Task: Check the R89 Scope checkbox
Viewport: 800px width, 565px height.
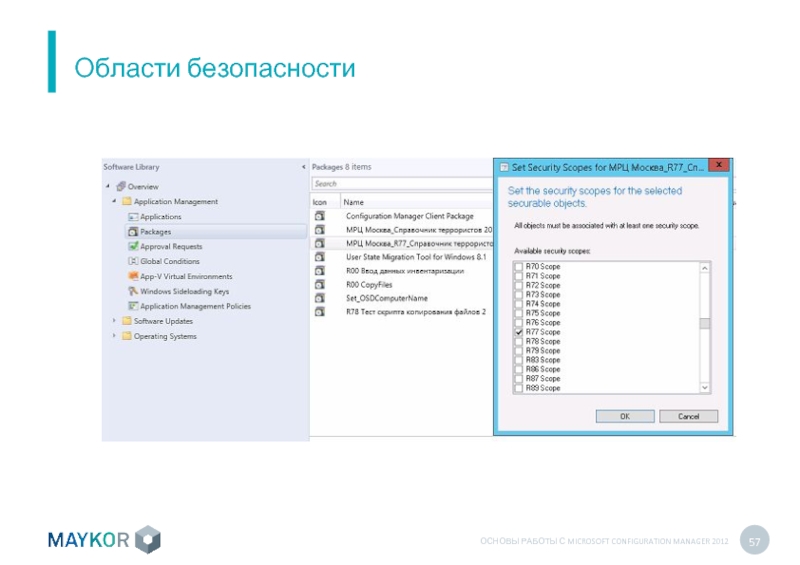Action: click(519, 388)
